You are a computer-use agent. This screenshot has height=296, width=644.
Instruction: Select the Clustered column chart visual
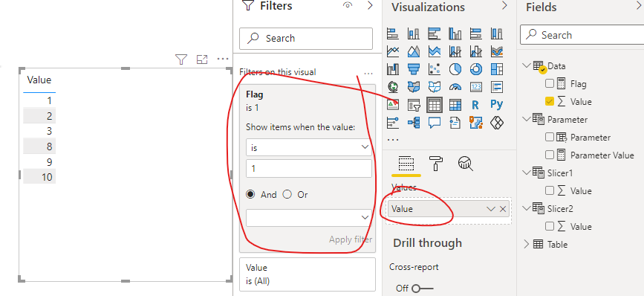click(455, 33)
